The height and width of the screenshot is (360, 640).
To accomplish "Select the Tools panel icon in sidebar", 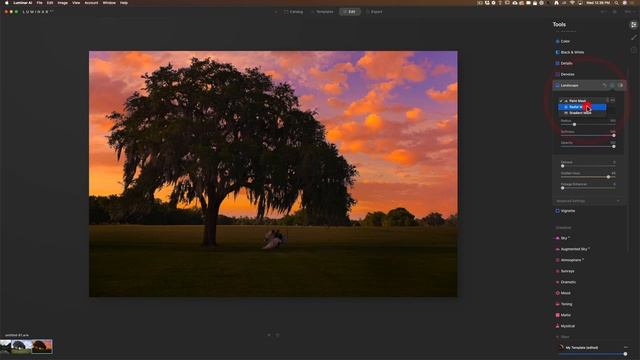I will click(633, 25).
